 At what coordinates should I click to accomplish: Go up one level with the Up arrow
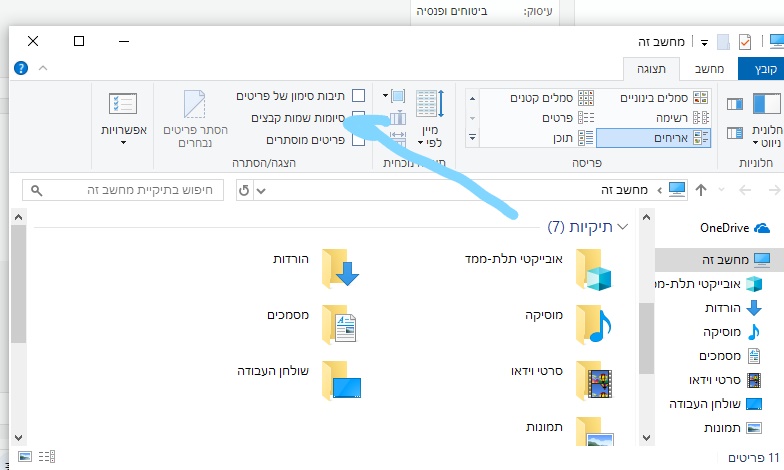(701, 190)
